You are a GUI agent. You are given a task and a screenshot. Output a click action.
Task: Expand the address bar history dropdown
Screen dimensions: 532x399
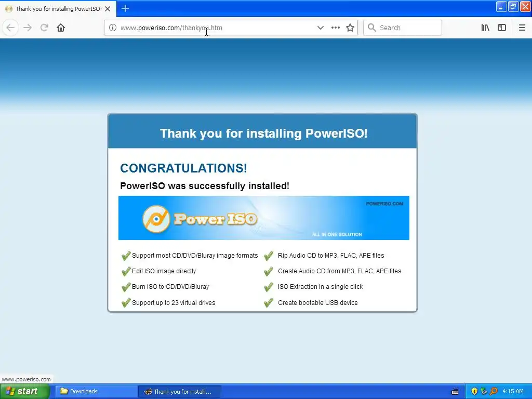(320, 28)
